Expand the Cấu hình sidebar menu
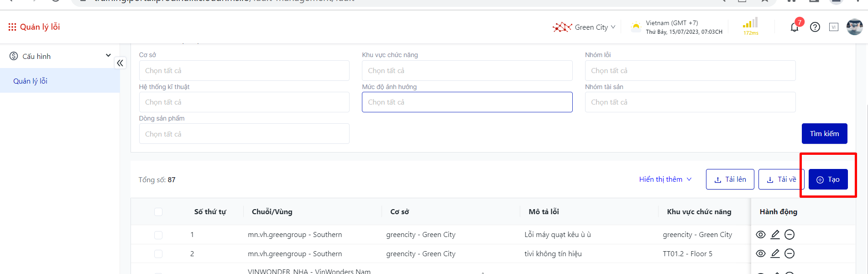868x274 pixels. [60, 56]
